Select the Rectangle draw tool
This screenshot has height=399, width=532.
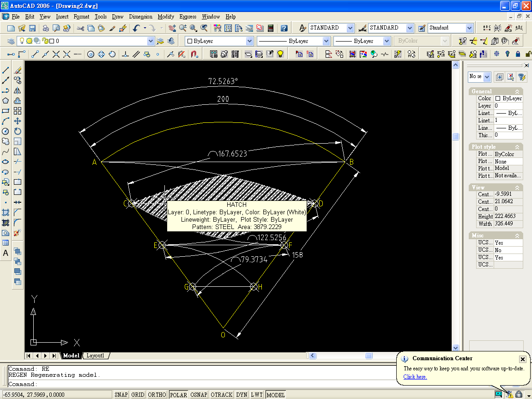6,111
